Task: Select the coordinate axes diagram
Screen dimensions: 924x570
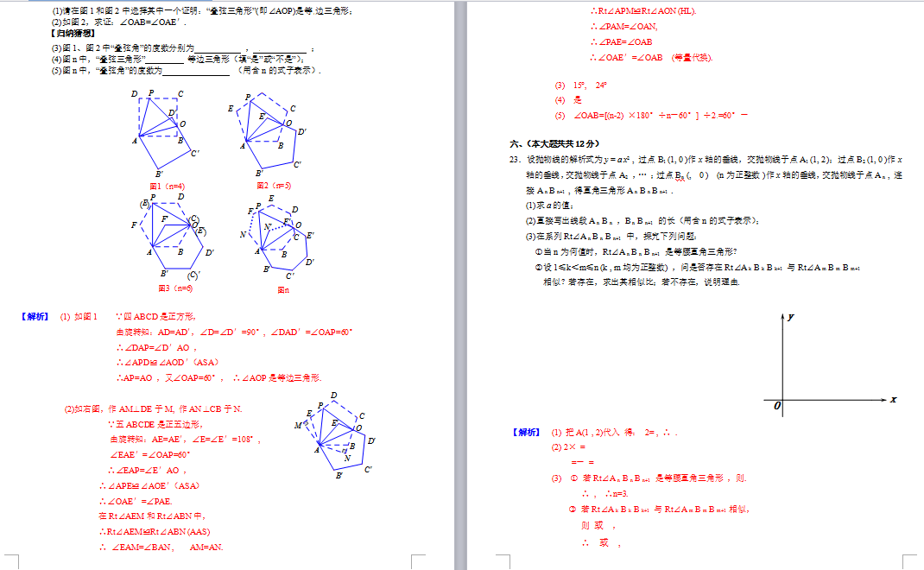Action: point(830,364)
